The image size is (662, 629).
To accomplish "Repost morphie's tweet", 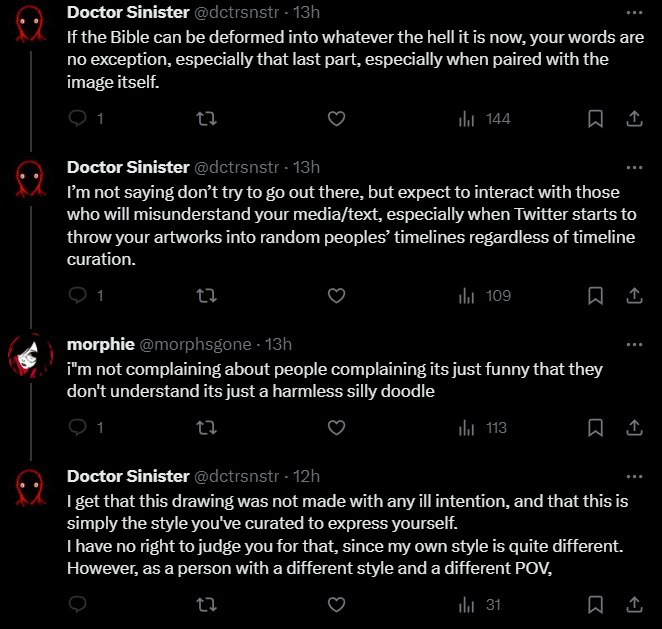I will [207, 428].
